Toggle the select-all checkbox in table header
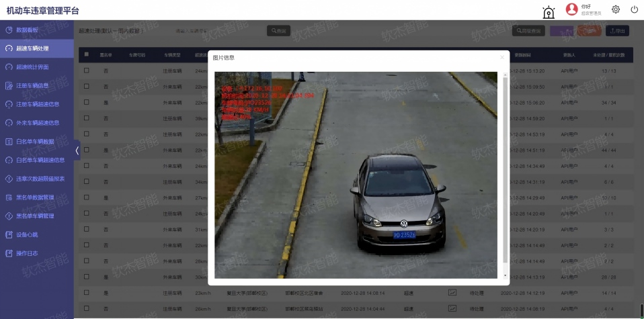This screenshot has height=319, width=644. [86, 54]
